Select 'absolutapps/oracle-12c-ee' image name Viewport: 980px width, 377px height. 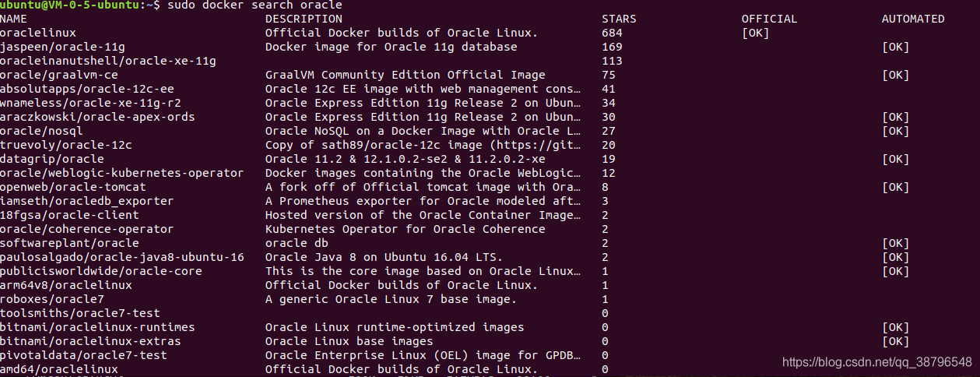87,89
